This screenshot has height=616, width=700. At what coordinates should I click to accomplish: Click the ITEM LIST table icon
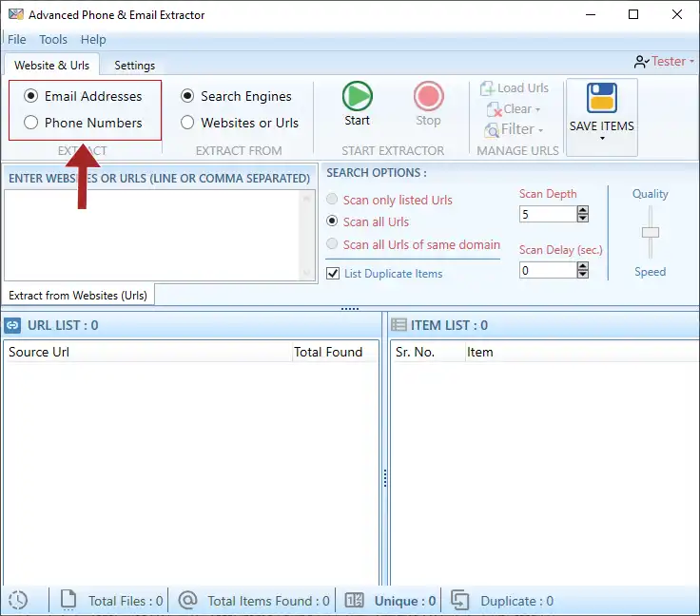pyautogui.click(x=399, y=325)
